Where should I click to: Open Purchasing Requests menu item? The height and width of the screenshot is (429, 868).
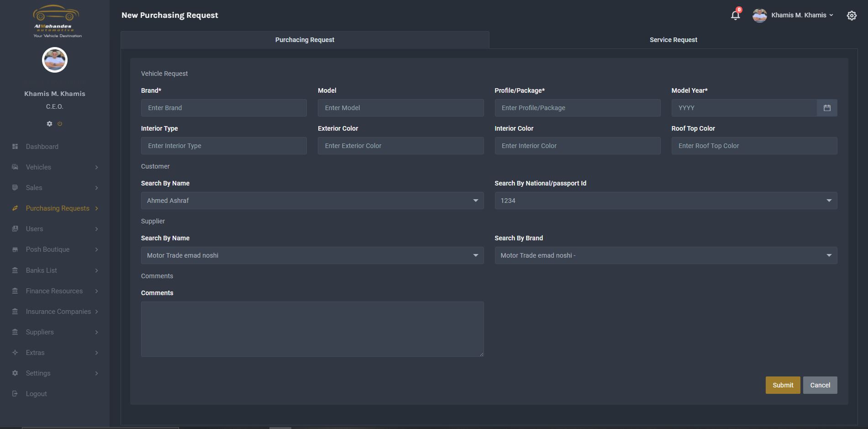(58, 208)
